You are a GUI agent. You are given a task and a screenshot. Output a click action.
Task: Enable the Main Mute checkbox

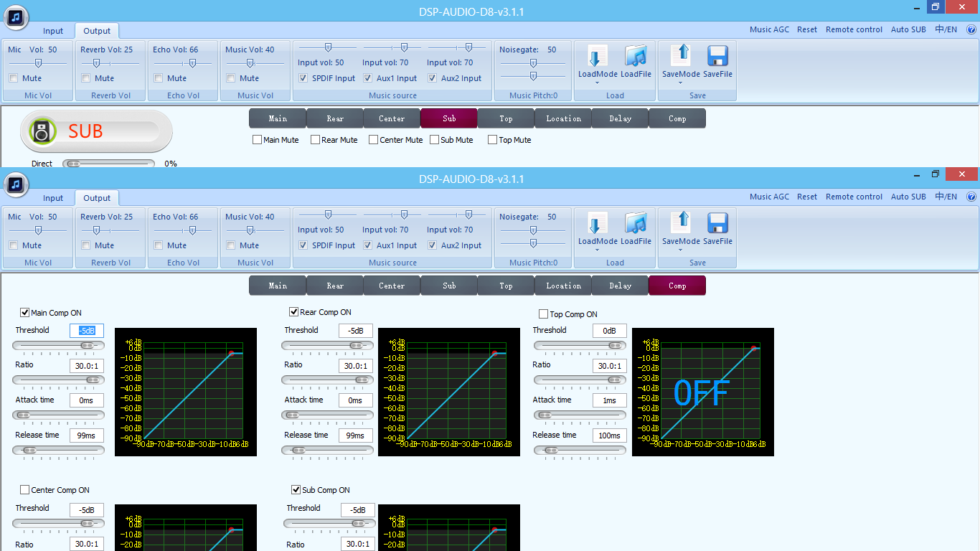tap(257, 140)
